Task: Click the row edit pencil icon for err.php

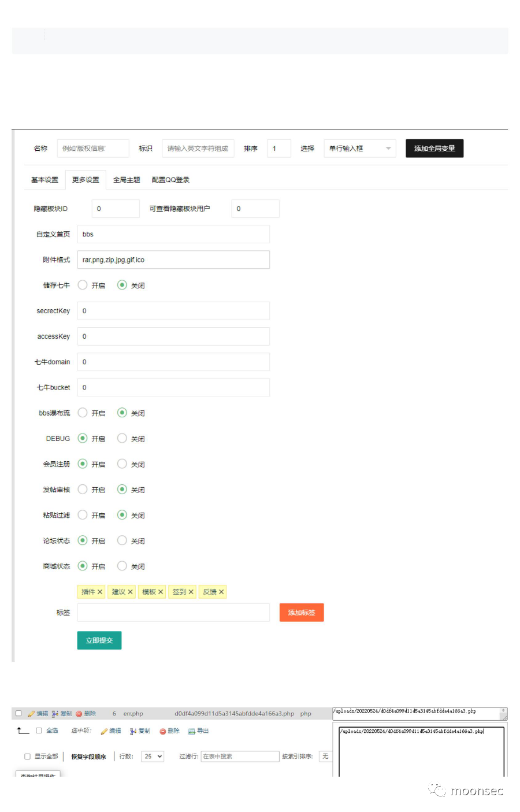Action: (31, 714)
